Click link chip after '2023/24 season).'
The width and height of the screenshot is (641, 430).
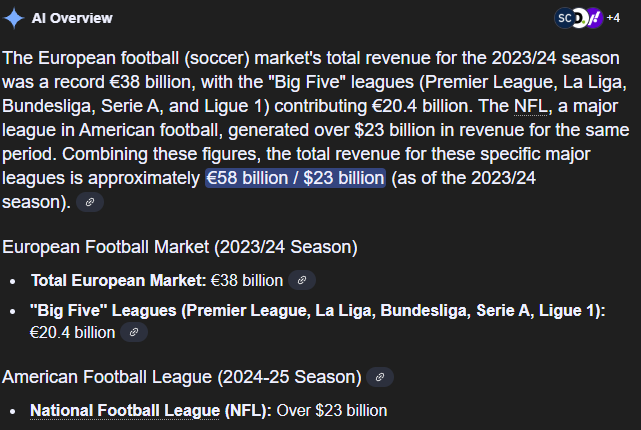pos(90,202)
